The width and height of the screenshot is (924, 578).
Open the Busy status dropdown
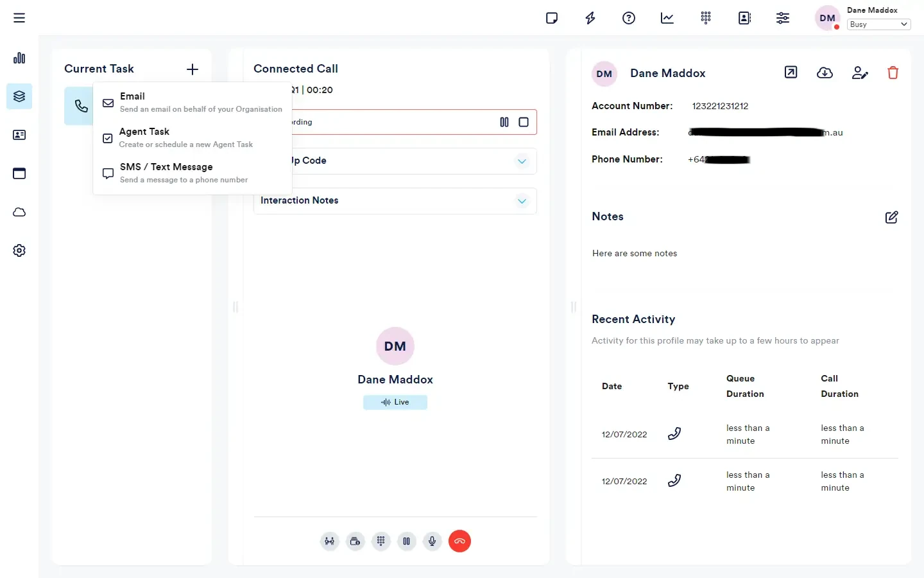(x=878, y=24)
